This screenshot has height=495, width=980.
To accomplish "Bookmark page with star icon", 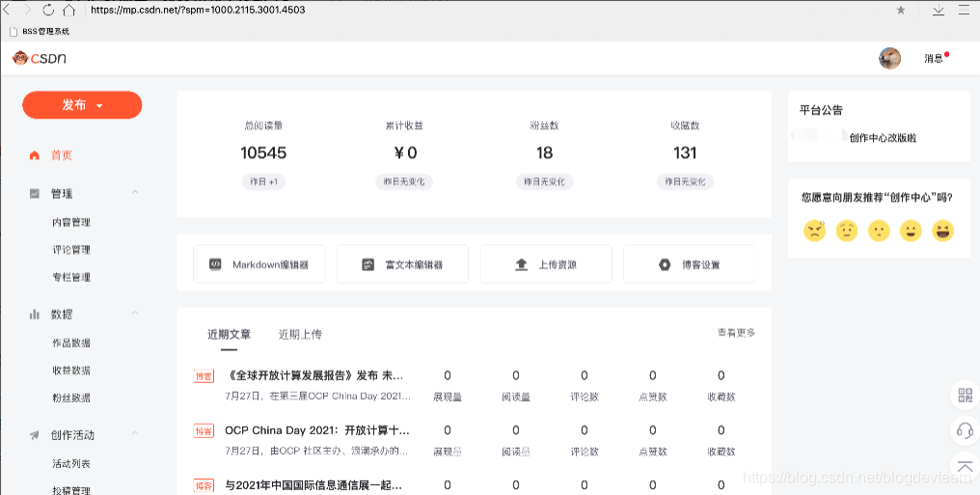I will pyautogui.click(x=901, y=10).
